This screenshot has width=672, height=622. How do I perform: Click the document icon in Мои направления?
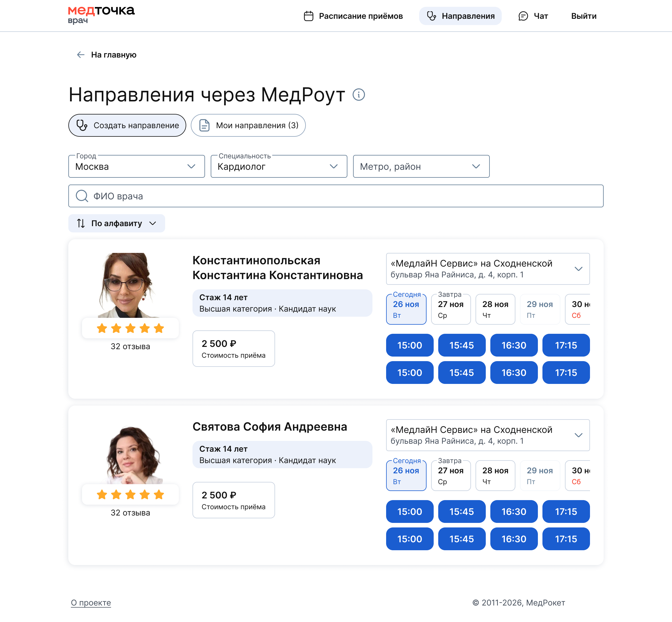click(x=204, y=125)
